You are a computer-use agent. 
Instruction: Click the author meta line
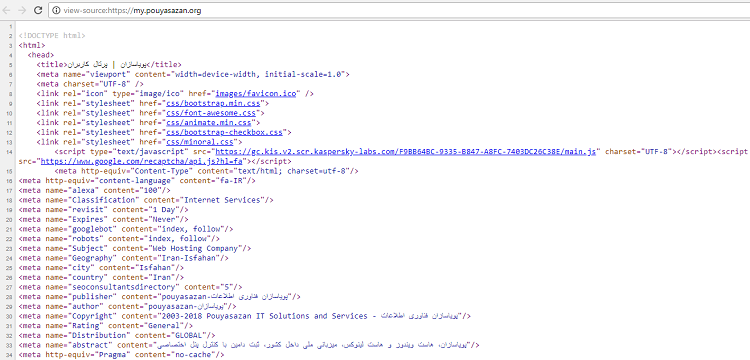coord(127,306)
